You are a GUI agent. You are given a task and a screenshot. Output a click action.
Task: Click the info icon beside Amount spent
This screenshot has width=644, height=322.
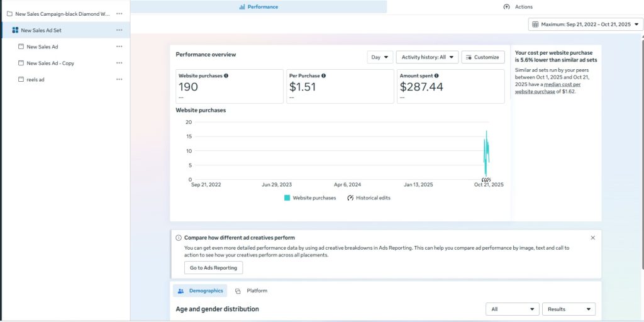click(x=436, y=75)
